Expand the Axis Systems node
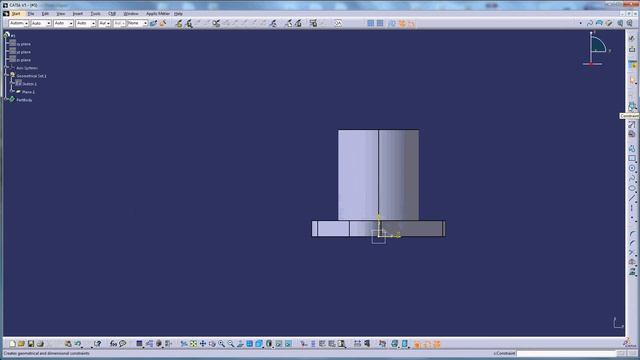 6,67
